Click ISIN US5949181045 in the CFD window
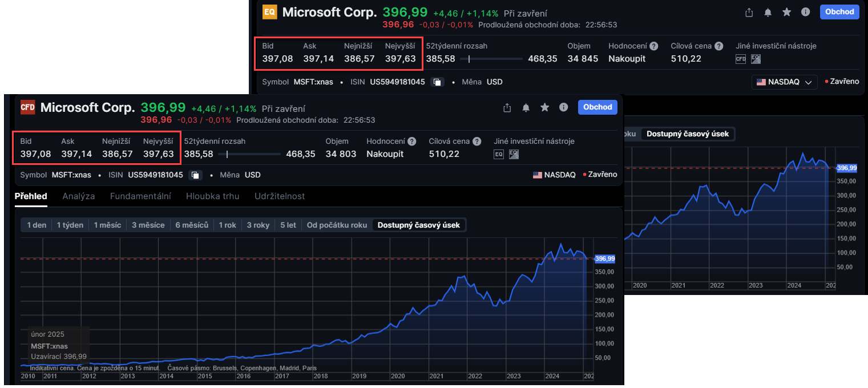 point(156,175)
